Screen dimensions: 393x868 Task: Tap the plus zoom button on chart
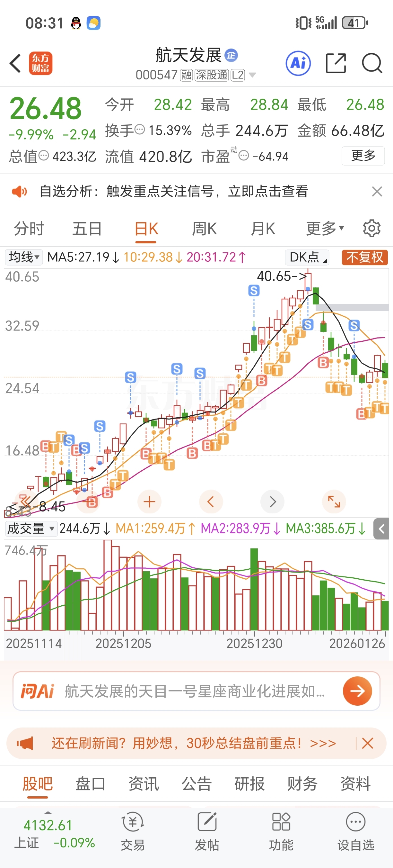(x=149, y=502)
